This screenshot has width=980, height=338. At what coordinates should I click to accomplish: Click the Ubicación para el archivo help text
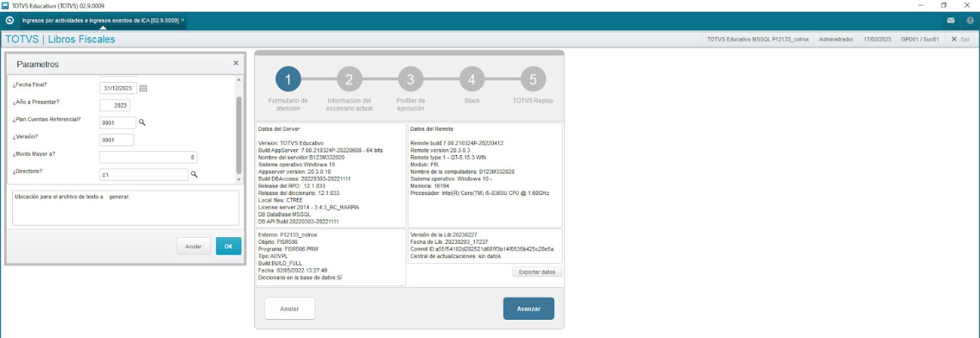pos(72,196)
